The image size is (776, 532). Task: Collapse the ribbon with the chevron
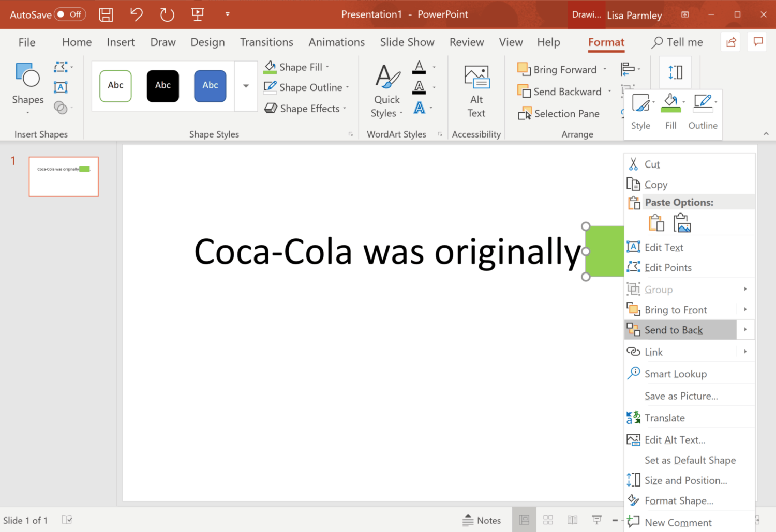pyautogui.click(x=766, y=134)
